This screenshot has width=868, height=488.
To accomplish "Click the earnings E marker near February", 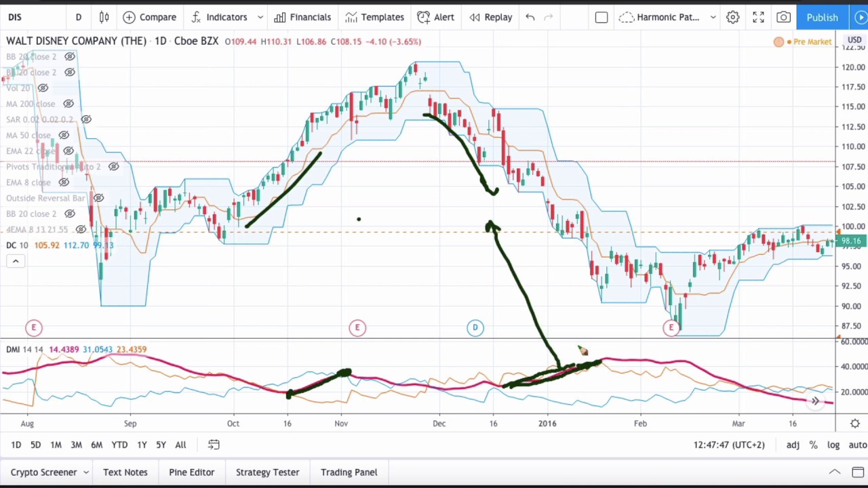I will point(671,328).
